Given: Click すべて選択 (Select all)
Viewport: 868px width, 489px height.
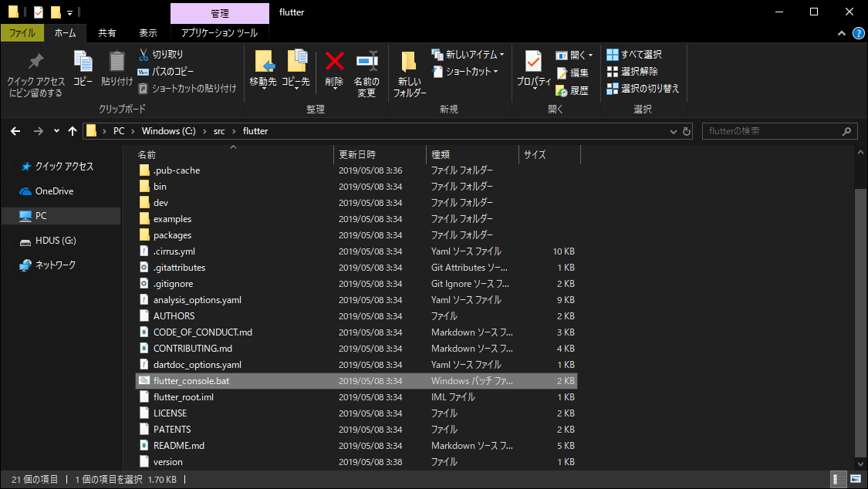Looking at the screenshot, I should (634, 54).
